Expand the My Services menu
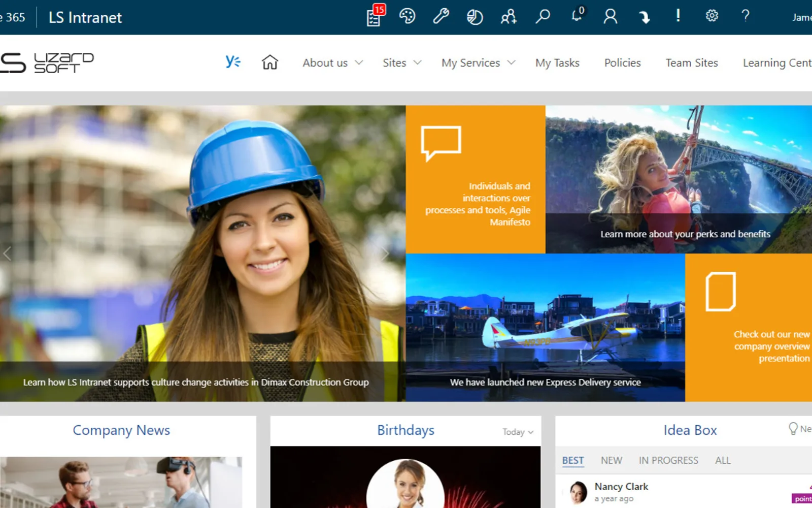The height and width of the screenshot is (508, 812). coord(478,62)
